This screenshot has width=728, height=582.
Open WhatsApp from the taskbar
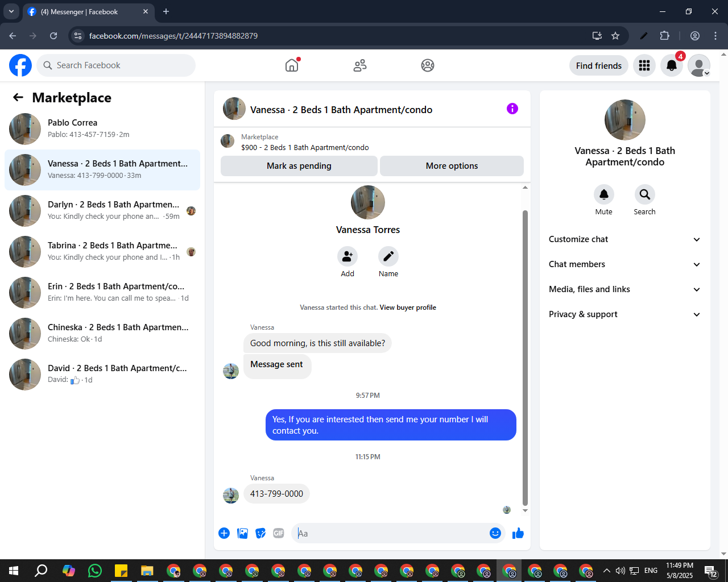click(95, 571)
